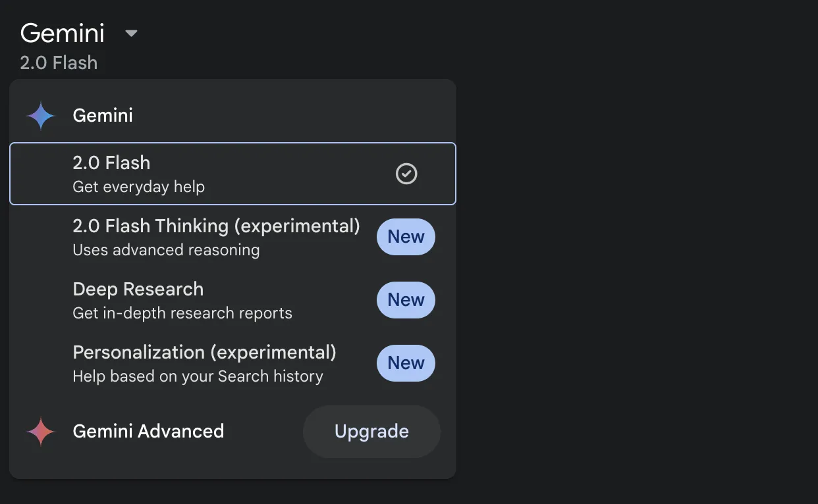Click the 'Uses advanced reasoning' description
Viewport: 818px width, 504px height.
tap(166, 250)
